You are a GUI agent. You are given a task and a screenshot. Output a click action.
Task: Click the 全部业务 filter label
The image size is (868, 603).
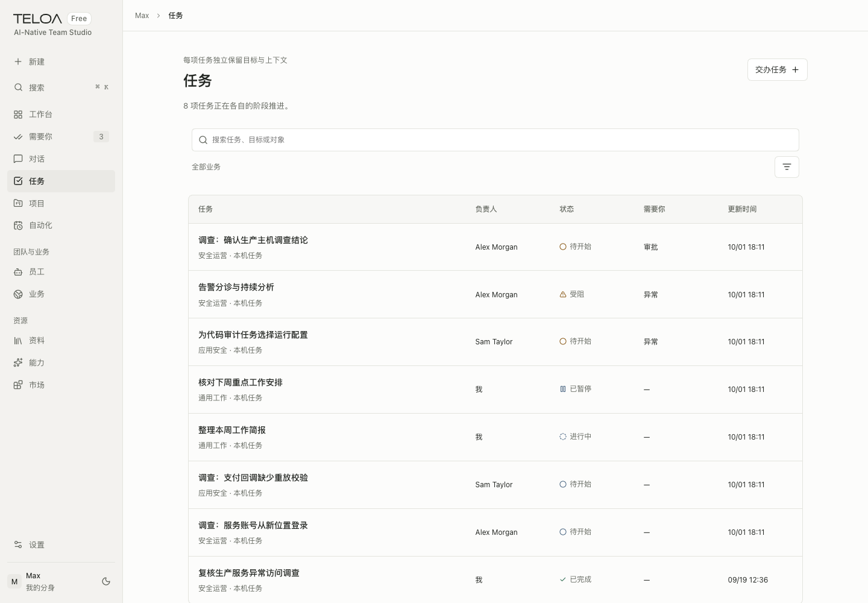(206, 167)
